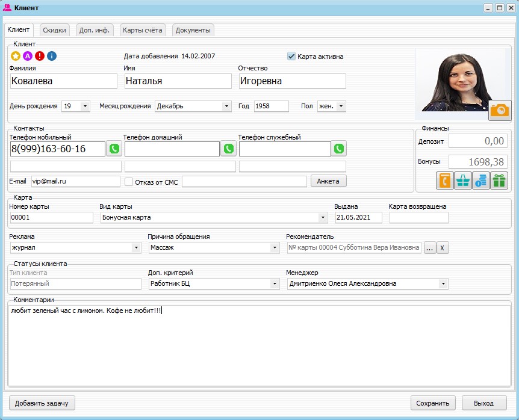Switch to the Скидки tab
This screenshot has height=420, width=519.
pos(55,30)
